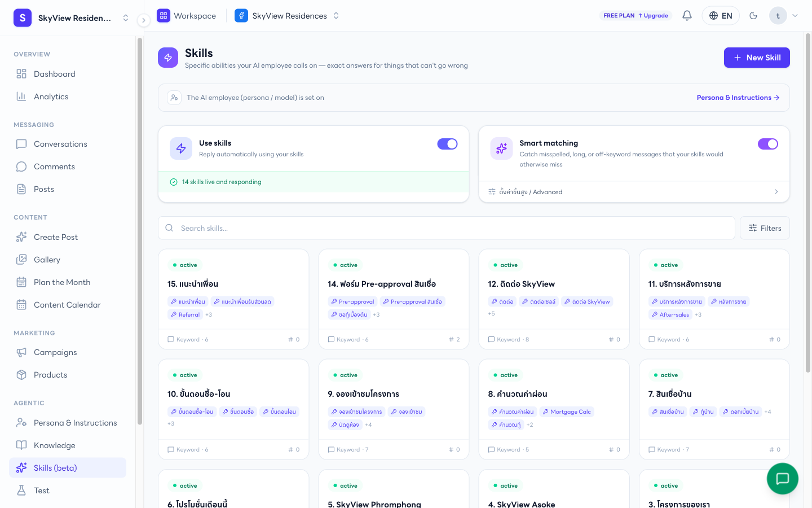The width and height of the screenshot is (812, 508).
Task: Collapse the sidebar with the arrow button
Action: pos(144,20)
